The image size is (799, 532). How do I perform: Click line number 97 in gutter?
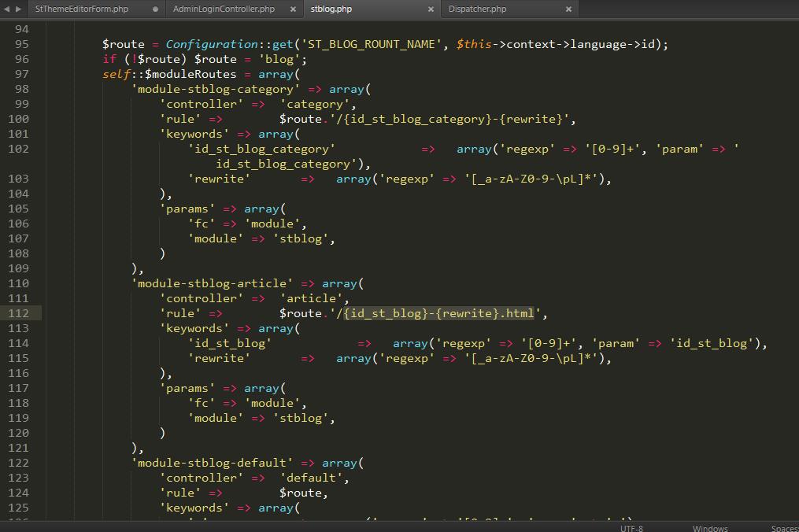[22, 75]
